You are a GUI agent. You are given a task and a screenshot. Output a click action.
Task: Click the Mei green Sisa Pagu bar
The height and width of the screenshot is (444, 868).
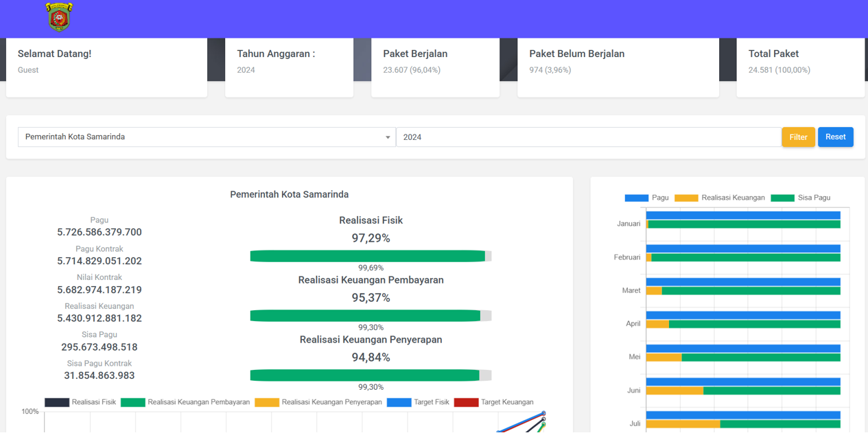[761, 358]
